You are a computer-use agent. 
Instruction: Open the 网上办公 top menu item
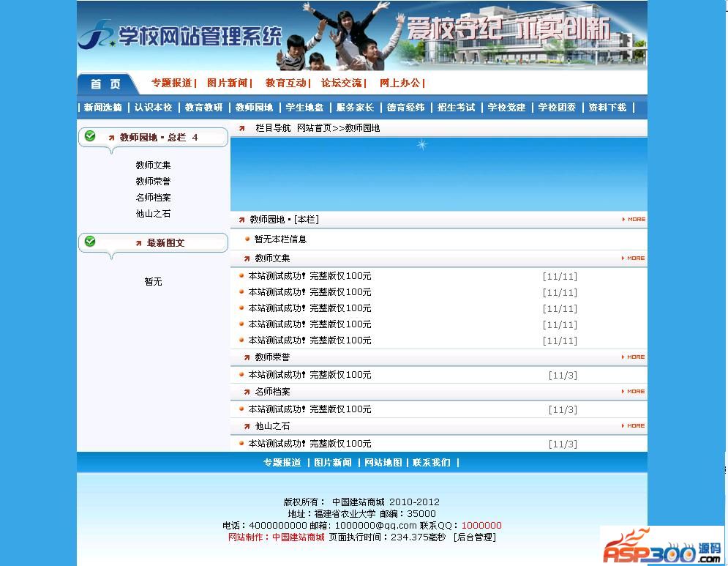(399, 83)
